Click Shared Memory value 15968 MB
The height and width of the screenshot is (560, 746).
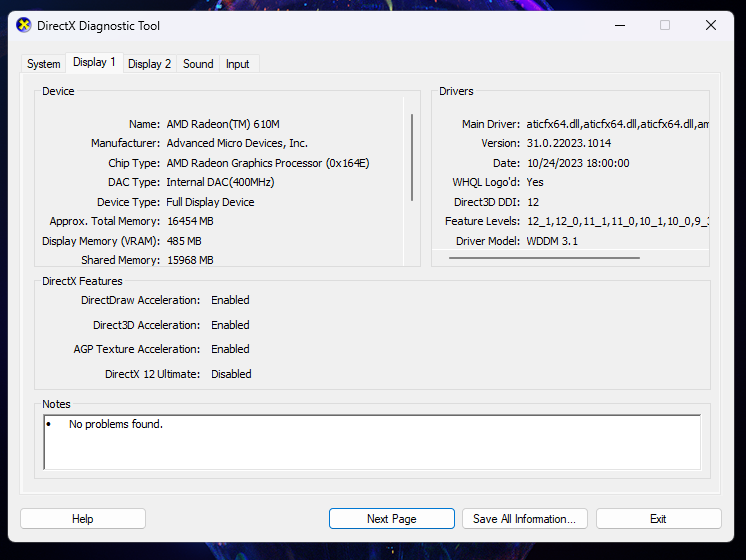[x=190, y=260]
